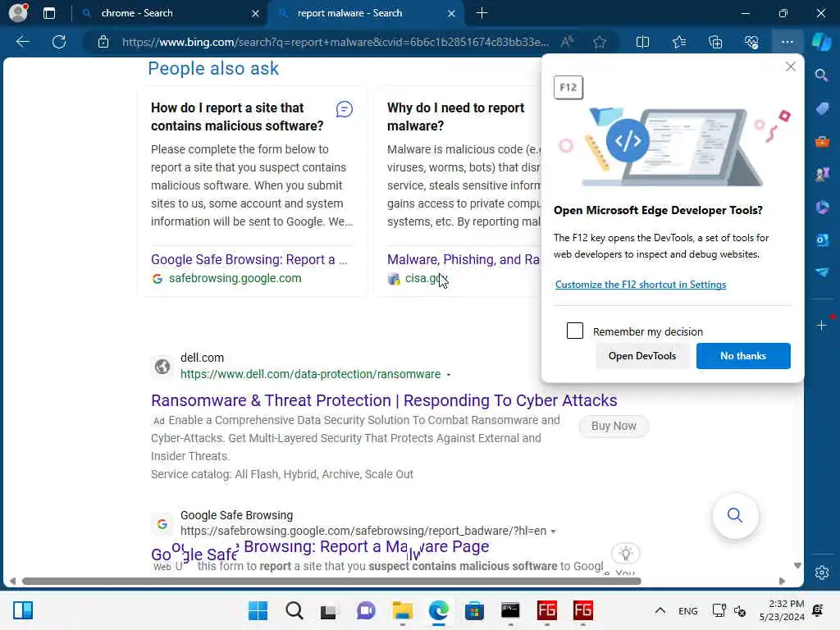
Task: Open File Explorer from taskbar
Action: 402,610
